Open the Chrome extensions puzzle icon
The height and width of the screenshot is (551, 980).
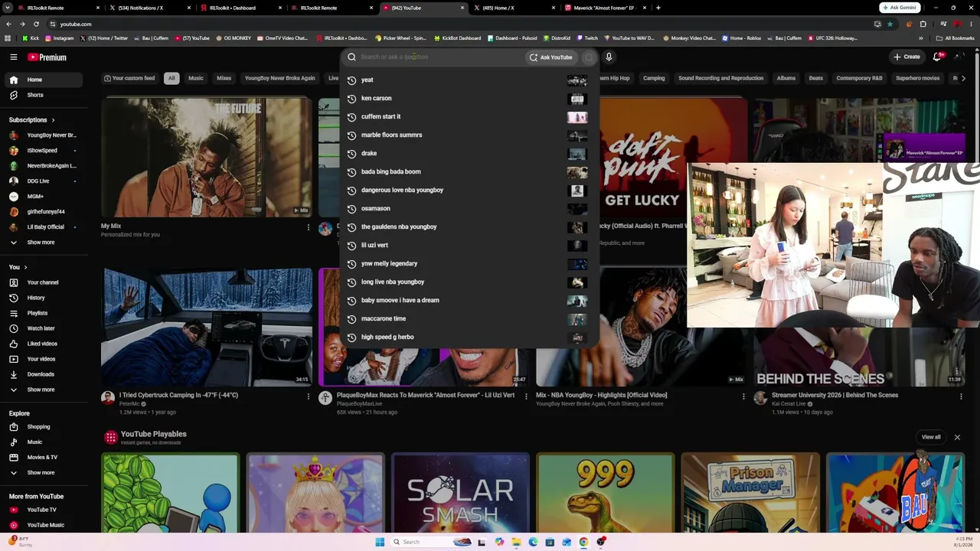(923, 24)
